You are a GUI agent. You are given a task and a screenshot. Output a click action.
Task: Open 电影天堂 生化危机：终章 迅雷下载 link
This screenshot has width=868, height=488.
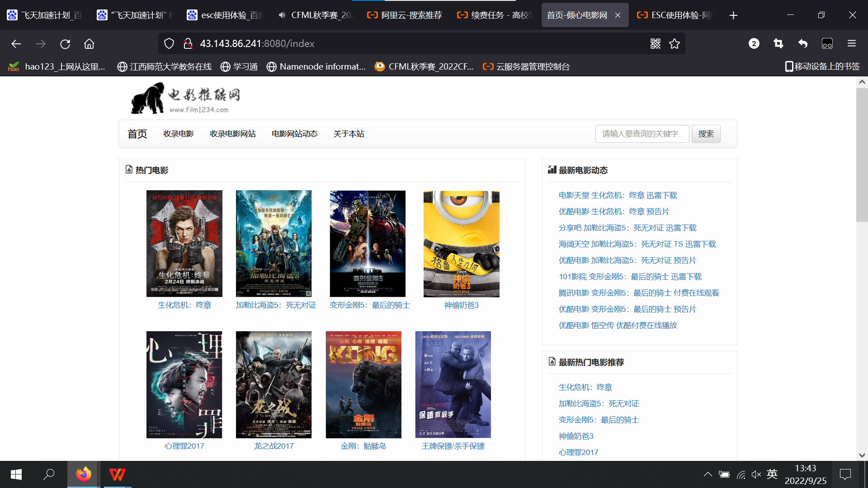[618, 195]
